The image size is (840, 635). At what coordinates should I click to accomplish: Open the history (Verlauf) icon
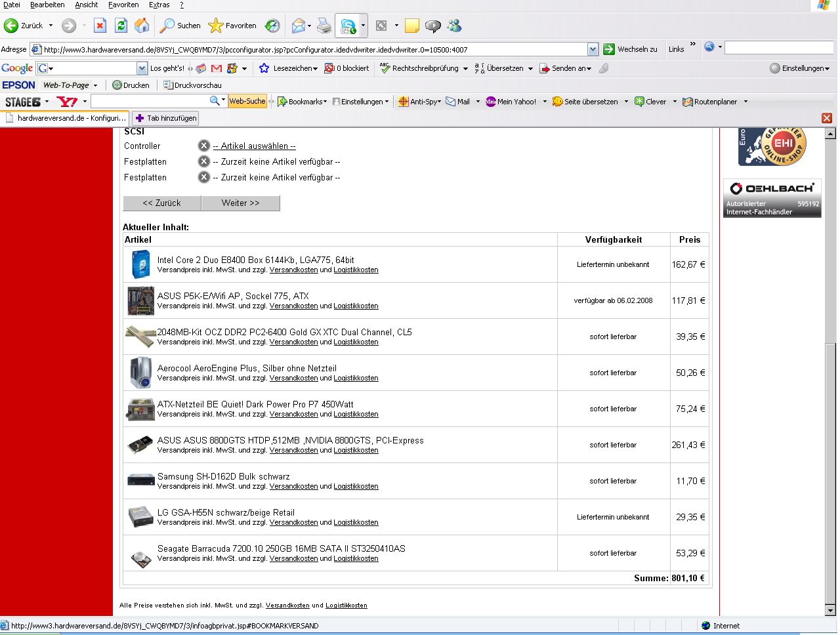pos(272,26)
